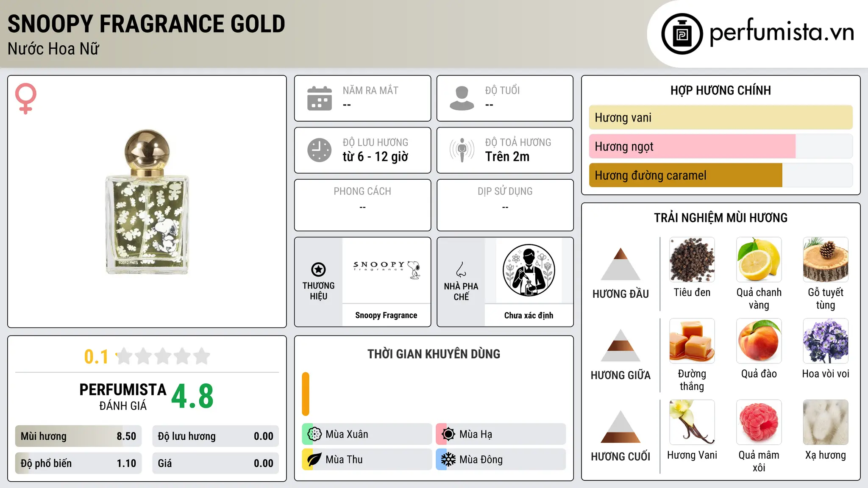Click the Perfumista đánh giá label

coord(123,397)
